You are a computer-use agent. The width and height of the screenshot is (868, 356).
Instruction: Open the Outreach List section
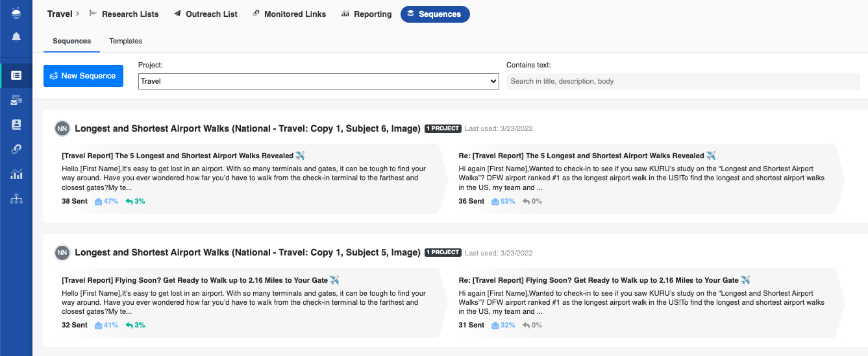click(206, 14)
